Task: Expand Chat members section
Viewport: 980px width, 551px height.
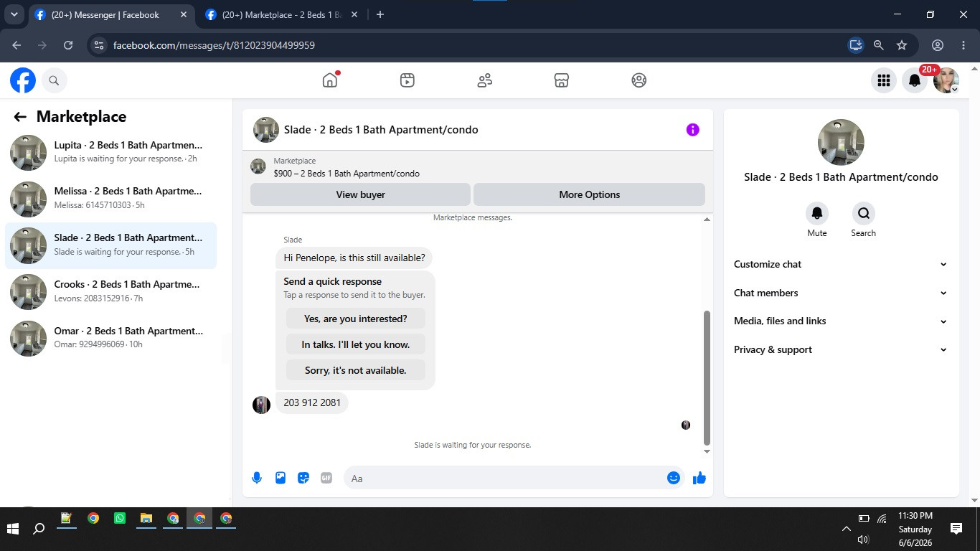Action: click(840, 293)
